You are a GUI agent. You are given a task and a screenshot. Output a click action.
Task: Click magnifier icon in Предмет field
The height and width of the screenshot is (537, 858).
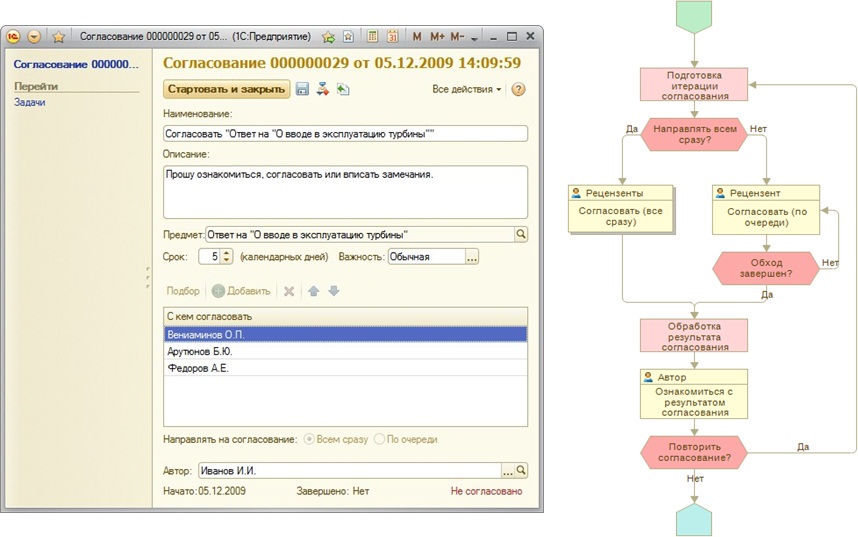point(520,234)
